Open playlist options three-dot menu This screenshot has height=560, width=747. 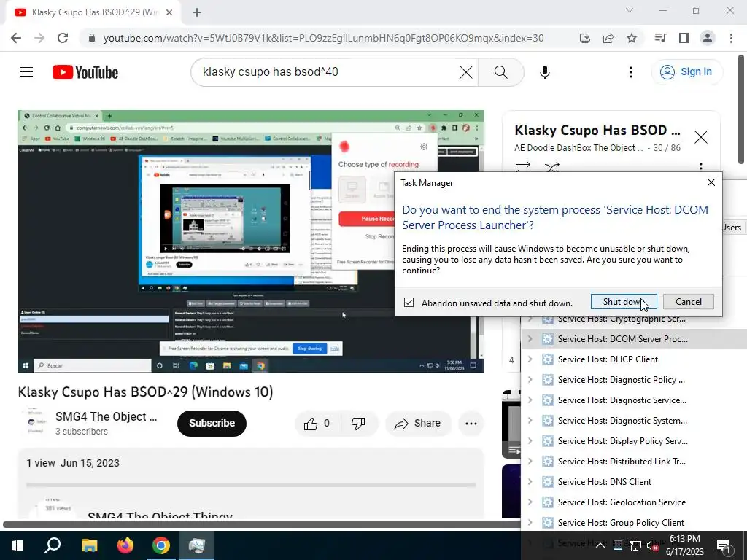pyautogui.click(x=701, y=167)
